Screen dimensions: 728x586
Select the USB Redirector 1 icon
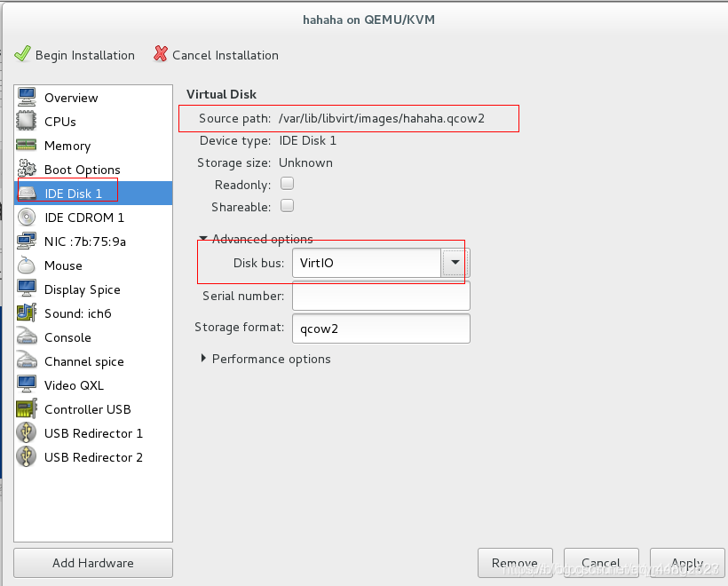point(27,432)
